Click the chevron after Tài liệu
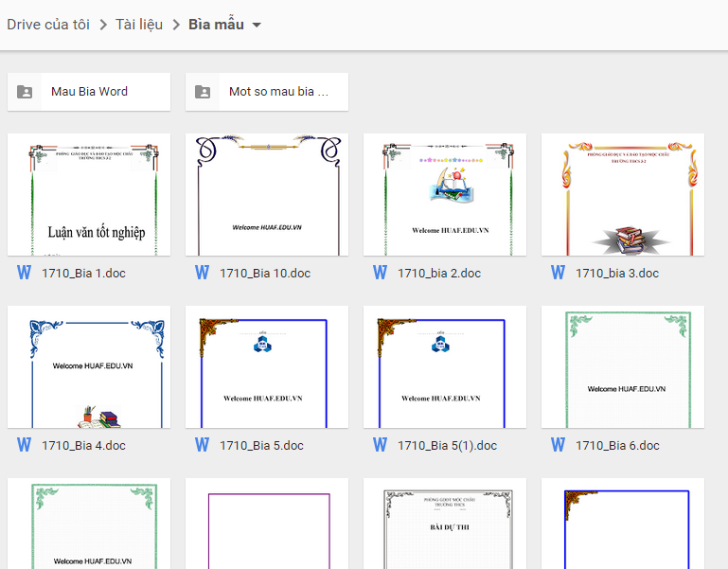 176,25
